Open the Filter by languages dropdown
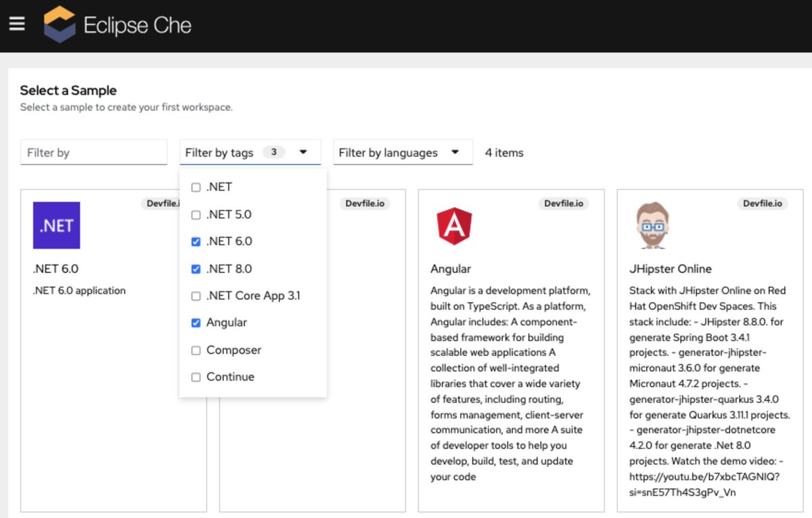Screen dimensions: 812x518 click(x=403, y=152)
